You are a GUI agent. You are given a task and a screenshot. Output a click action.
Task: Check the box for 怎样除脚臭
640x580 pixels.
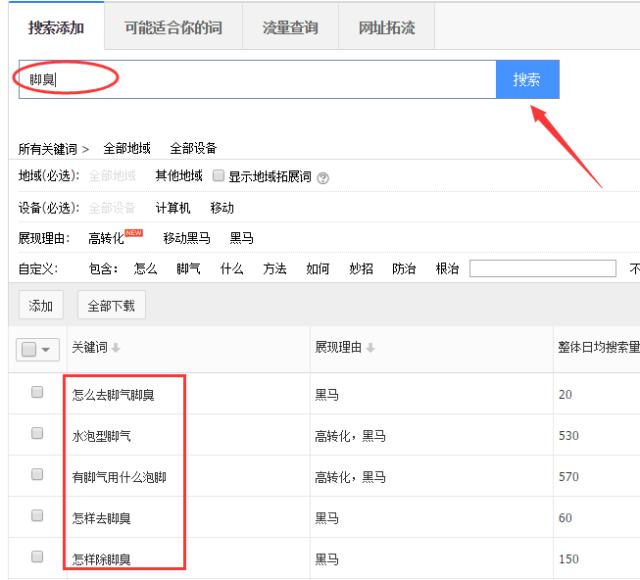pyautogui.click(x=37, y=556)
